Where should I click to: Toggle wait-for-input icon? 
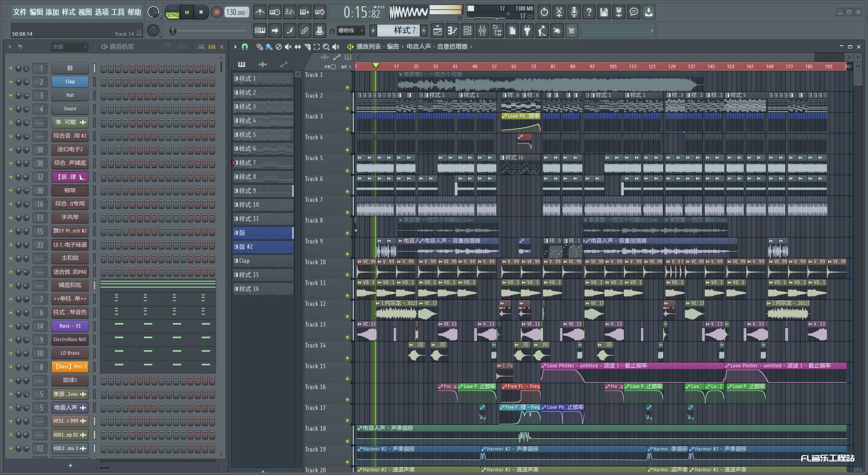[x=274, y=12]
